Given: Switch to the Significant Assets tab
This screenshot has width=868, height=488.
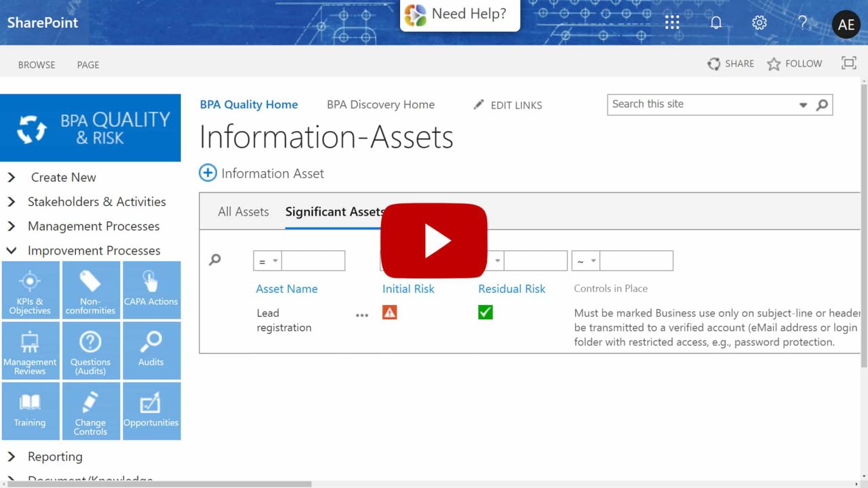Looking at the screenshot, I should click(334, 211).
